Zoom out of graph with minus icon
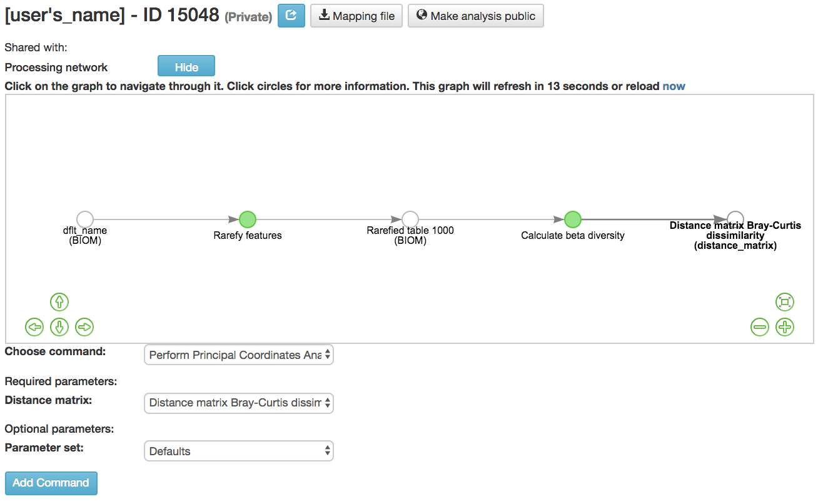 pyautogui.click(x=759, y=326)
